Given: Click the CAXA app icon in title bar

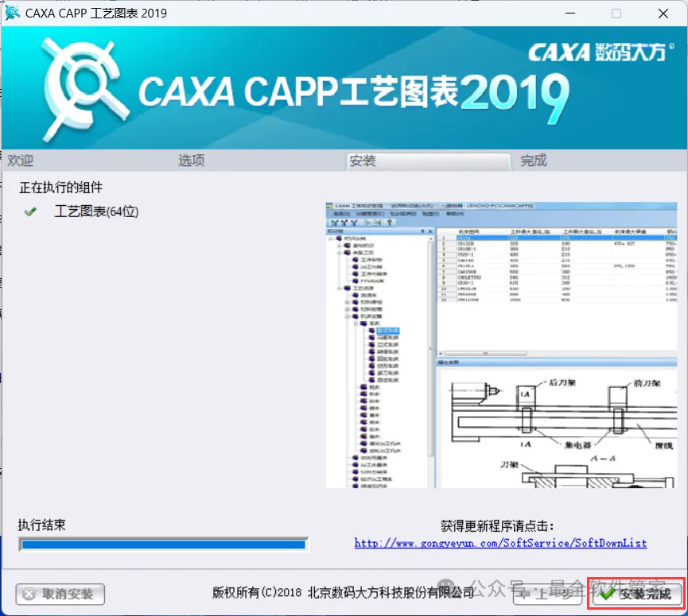Looking at the screenshot, I should pyautogui.click(x=12, y=13).
